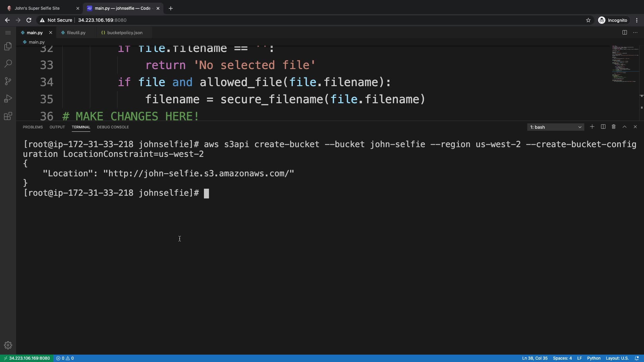Select Python language mode in status bar
This screenshot has height=362, width=644.
[594, 358]
